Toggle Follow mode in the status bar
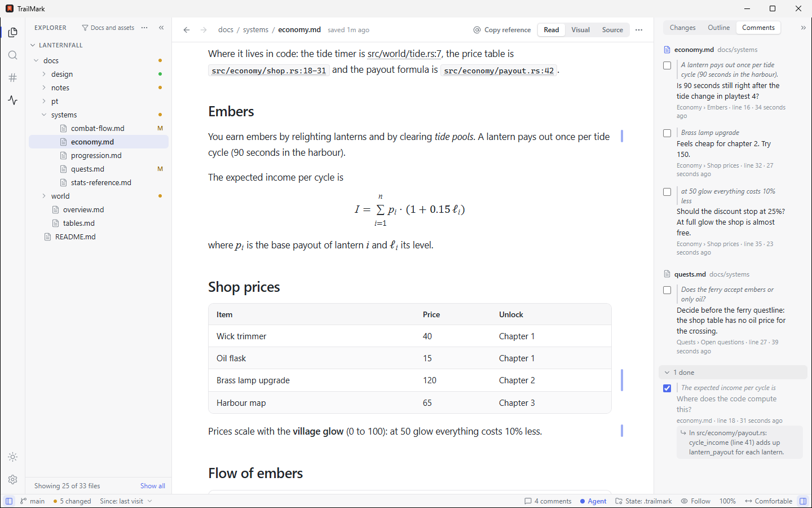Image resolution: width=812 pixels, height=508 pixels. [695, 501]
